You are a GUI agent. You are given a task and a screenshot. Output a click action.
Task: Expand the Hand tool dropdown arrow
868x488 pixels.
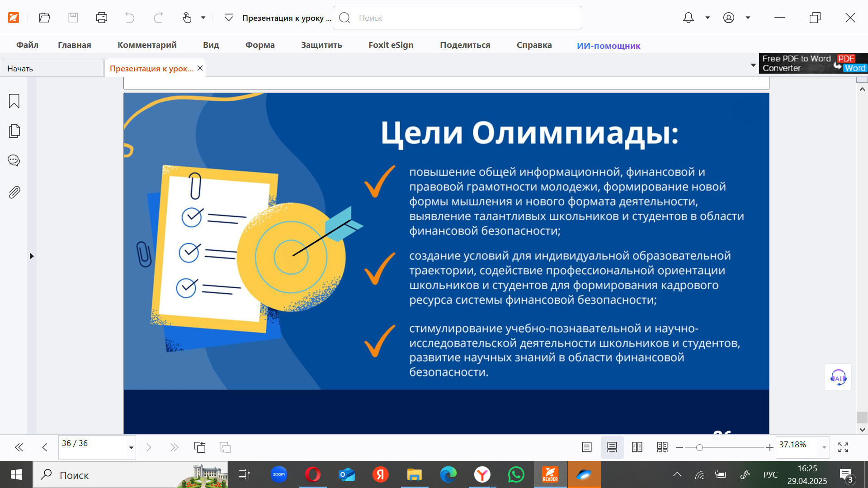pos(203,18)
